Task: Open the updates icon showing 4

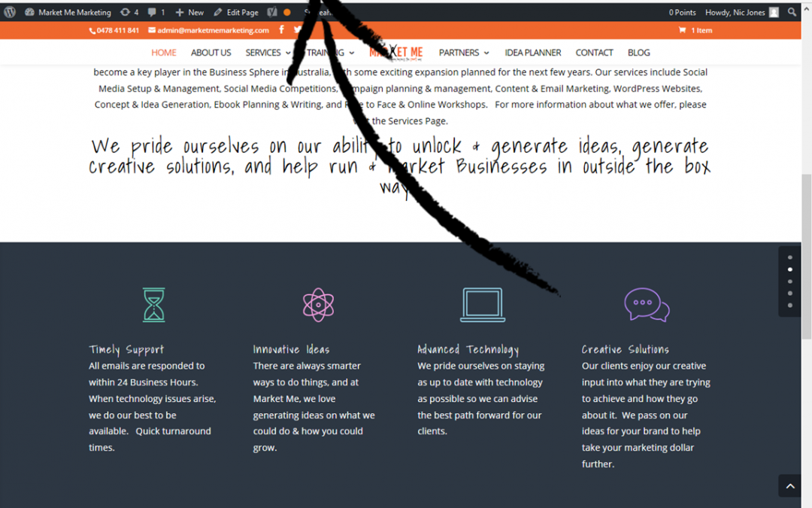Action: point(125,12)
